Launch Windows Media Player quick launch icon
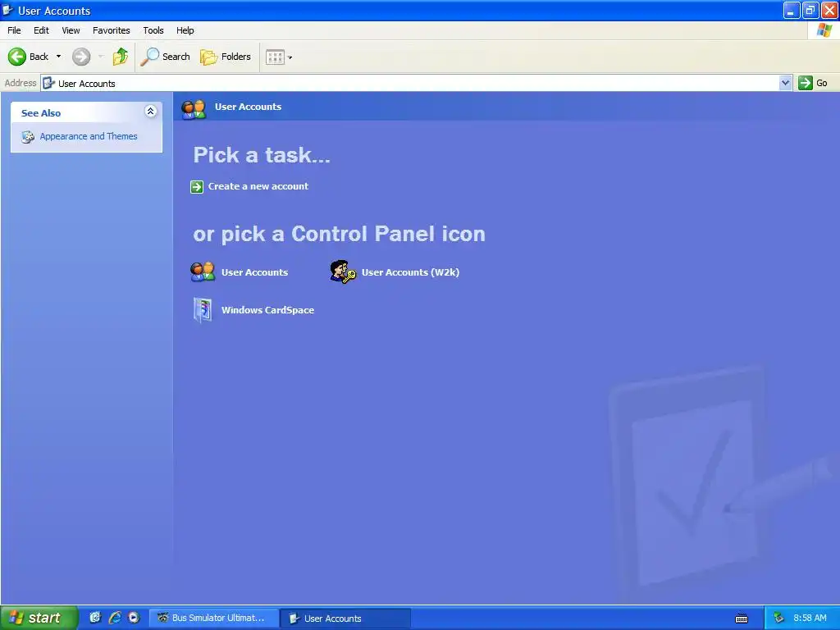This screenshot has height=630, width=840. click(134, 618)
